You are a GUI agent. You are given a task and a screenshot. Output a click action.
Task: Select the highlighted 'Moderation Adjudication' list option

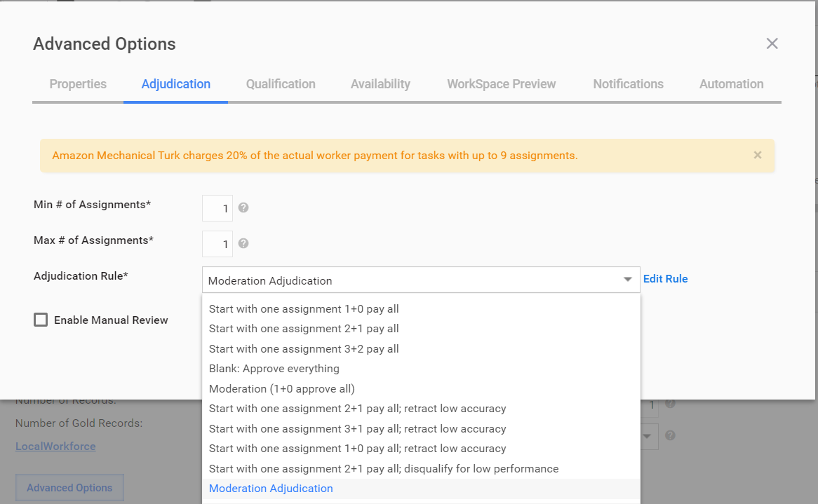[421, 489]
